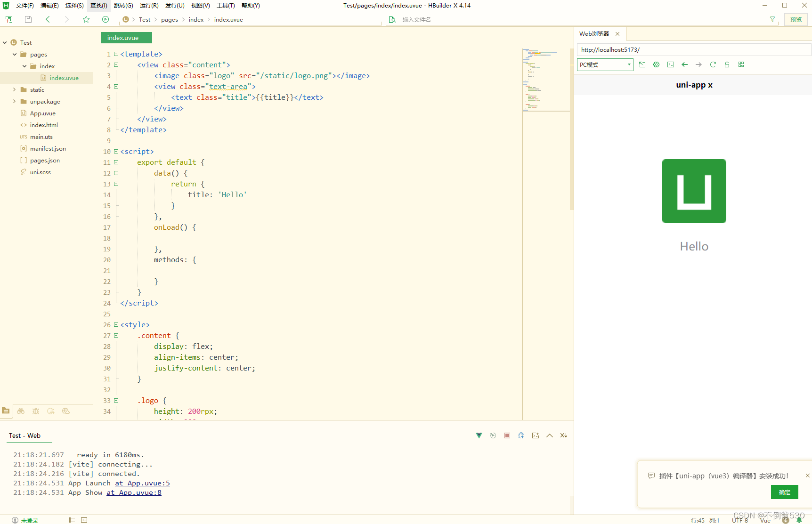Expand the static folder

pos(15,89)
